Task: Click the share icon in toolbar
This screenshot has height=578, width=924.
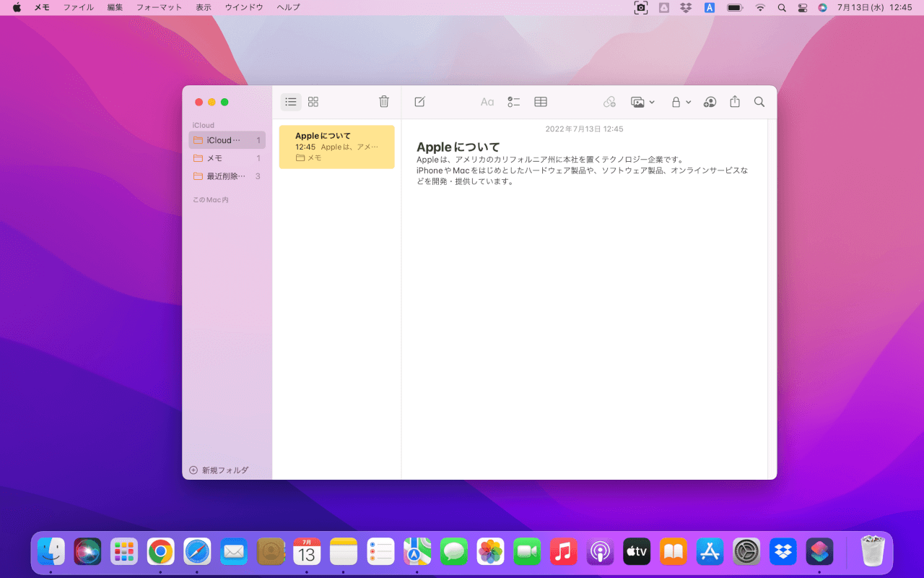Action: pyautogui.click(x=735, y=102)
